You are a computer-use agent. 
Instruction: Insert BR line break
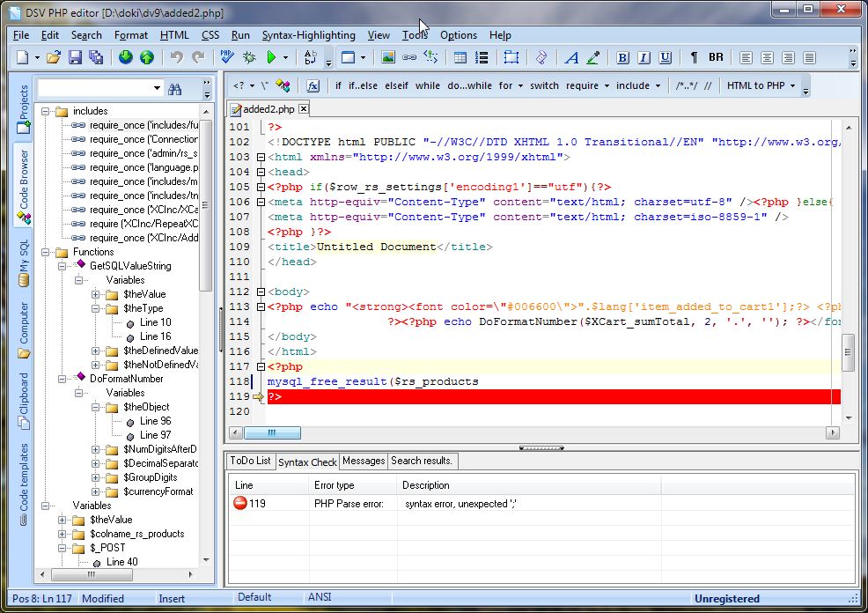[x=716, y=57]
